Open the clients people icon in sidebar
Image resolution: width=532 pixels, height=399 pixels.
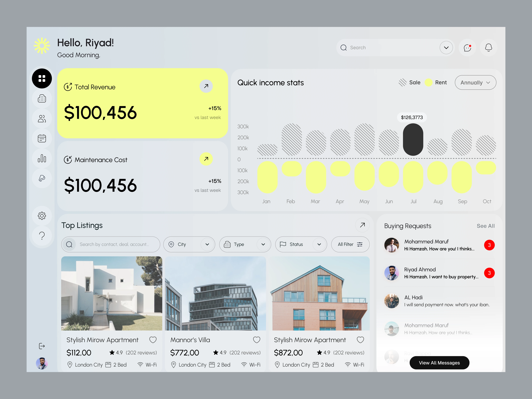(x=42, y=119)
